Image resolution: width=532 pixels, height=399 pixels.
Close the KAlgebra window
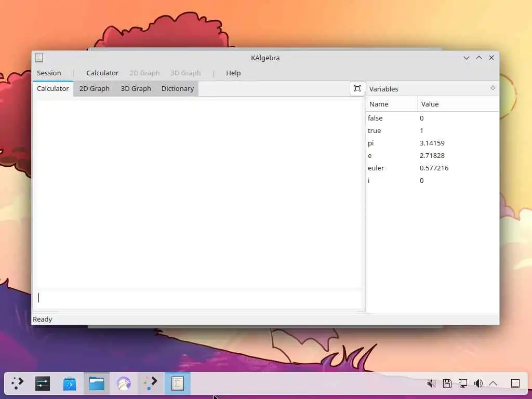coord(491,58)
